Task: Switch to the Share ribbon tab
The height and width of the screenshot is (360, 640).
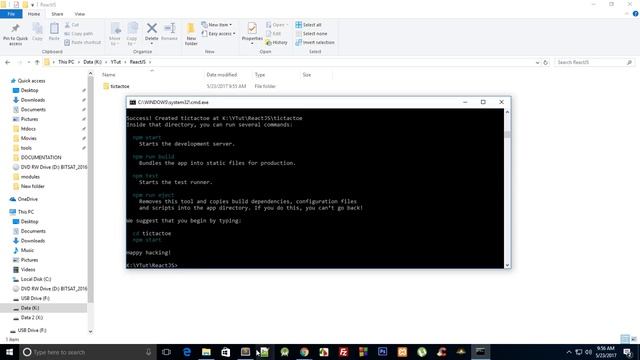Action: (x=57, y=14)
